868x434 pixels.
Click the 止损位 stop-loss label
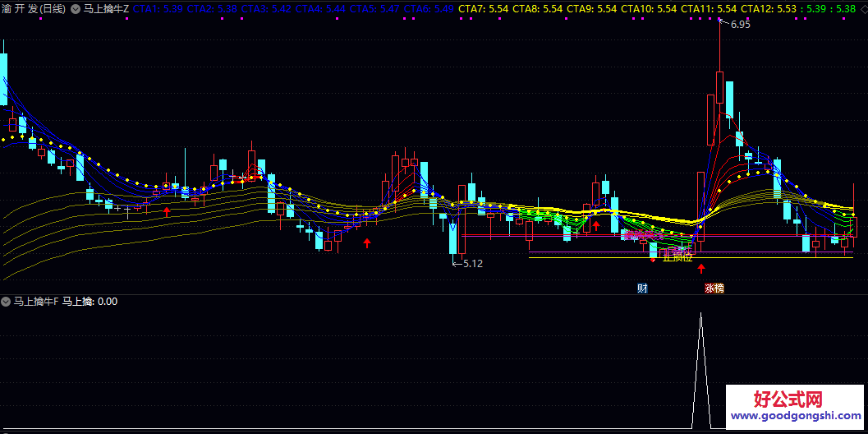(677, 256)
